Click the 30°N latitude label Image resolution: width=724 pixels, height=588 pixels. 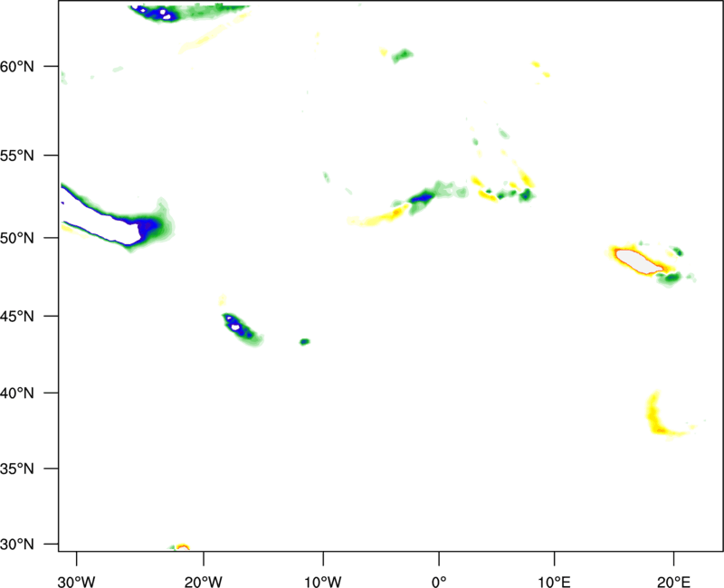(17, 545)
